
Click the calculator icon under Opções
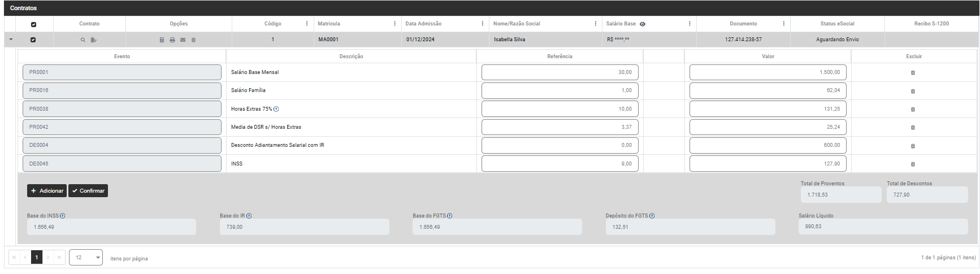pos(162,40)
